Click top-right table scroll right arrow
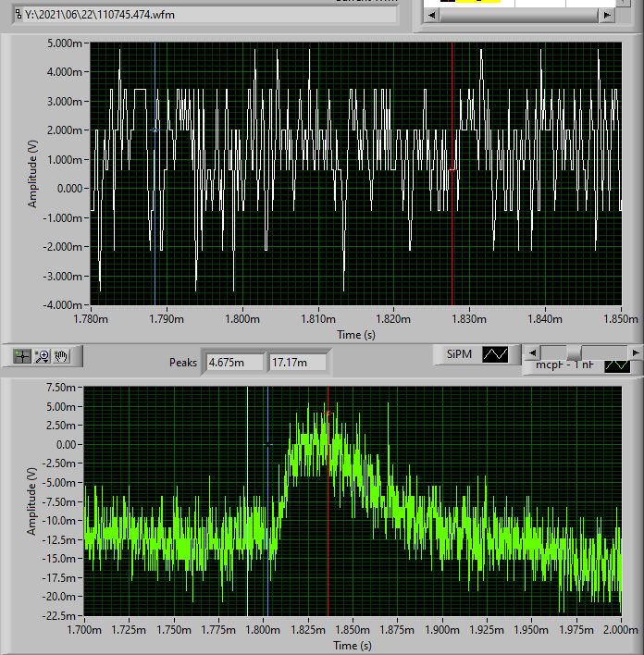 605,16
